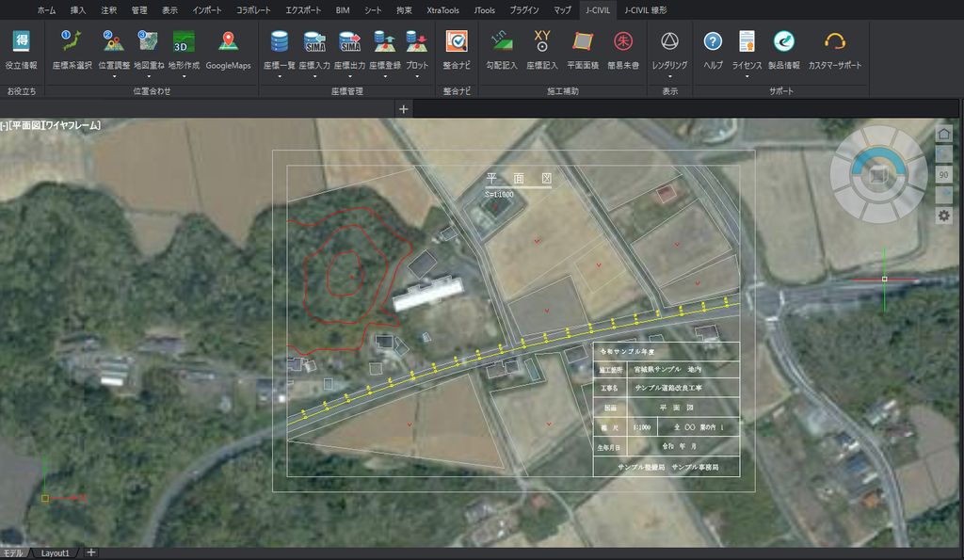Click the 90 button beside the view cube
Screen dimensions: 964x560
pos(943,174)
